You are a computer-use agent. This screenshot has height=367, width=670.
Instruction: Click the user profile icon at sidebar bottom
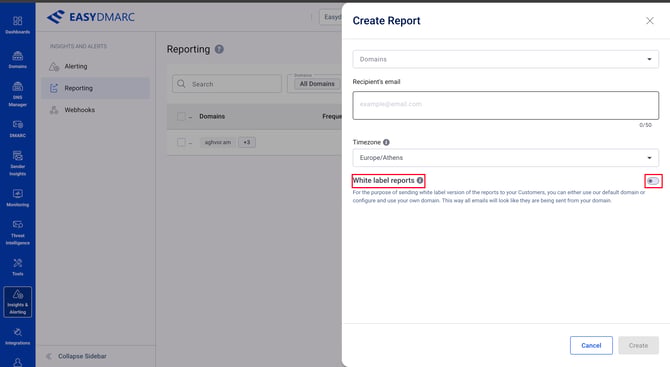pyautogui.click(x=18, y=362)
